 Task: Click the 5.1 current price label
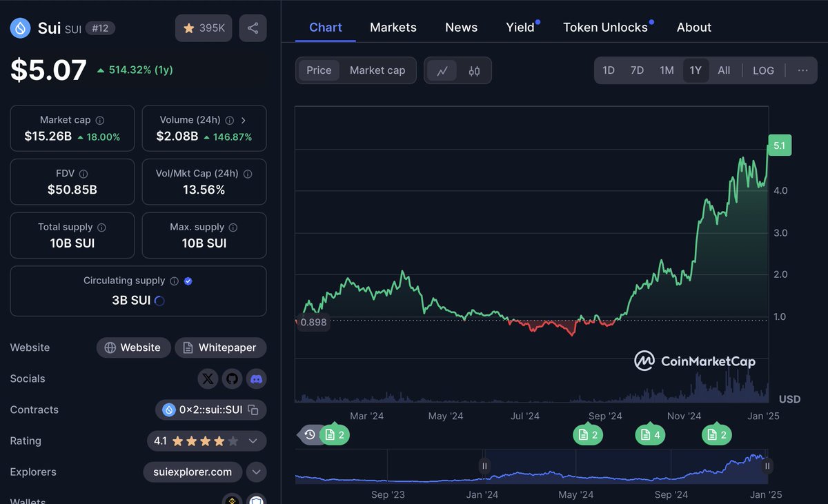coord(779,145)
